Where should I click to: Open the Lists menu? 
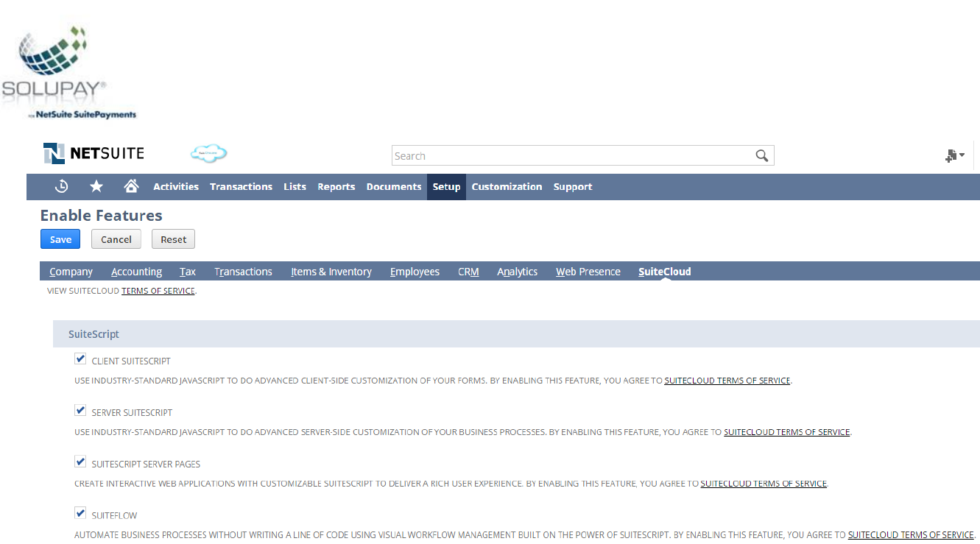(295, 187)
